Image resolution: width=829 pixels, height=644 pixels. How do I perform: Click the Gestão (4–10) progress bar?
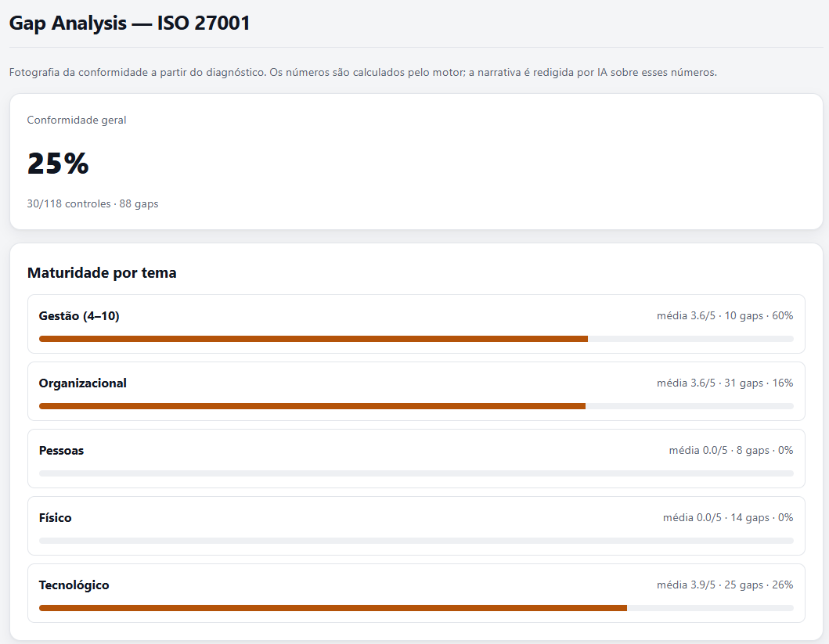click(416, 339)
